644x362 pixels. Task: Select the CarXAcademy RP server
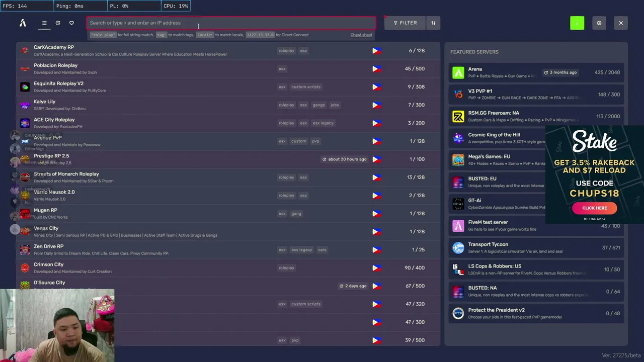(x=228, y=50)
